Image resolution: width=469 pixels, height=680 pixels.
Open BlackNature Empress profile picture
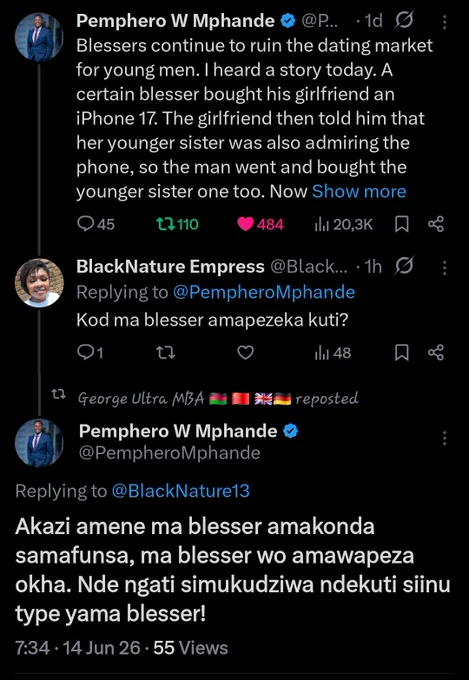[x=39, y=283]
